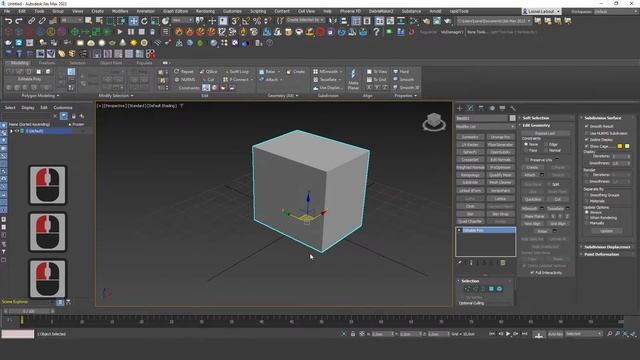
Task: Open the Display tab monitor icon
Action: pos(502,108)
